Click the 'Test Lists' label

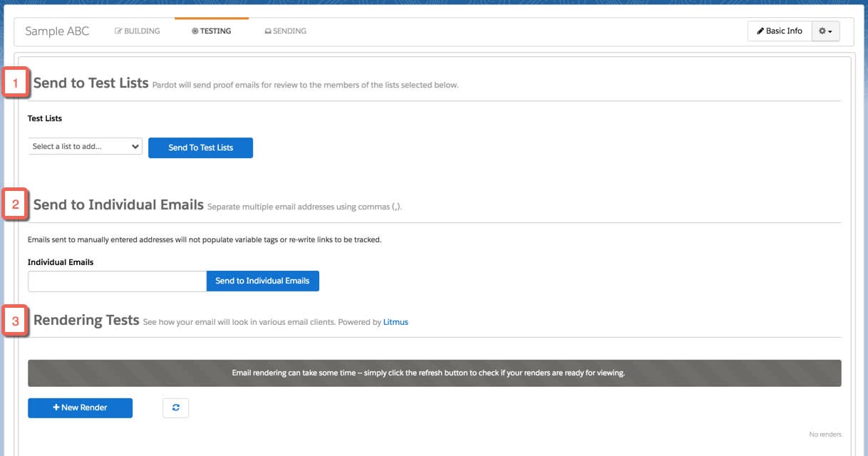pyautogui.click(x=45, y=118)
